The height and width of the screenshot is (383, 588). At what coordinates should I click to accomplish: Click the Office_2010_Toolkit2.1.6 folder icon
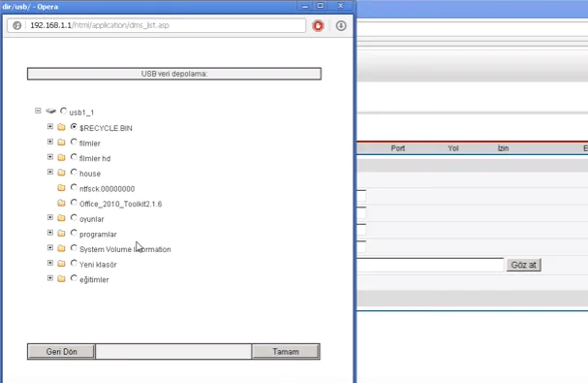pyautogui.click(x=61, y=204)
